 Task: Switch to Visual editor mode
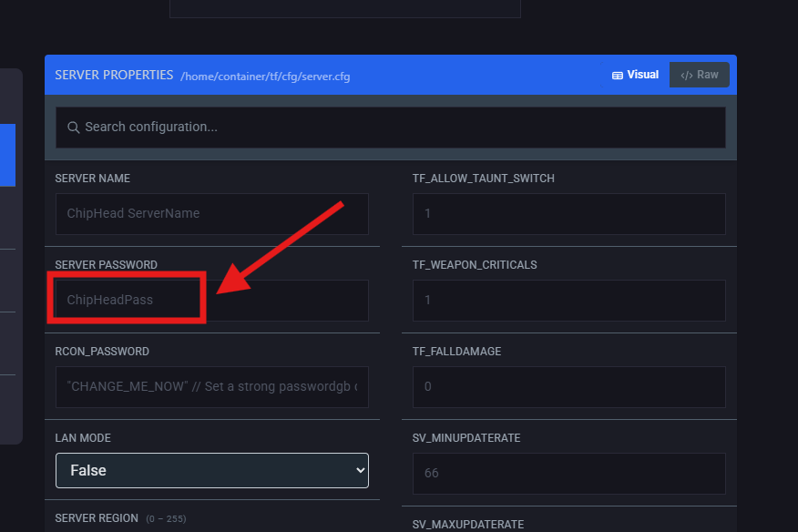click(x=635, y=75)
